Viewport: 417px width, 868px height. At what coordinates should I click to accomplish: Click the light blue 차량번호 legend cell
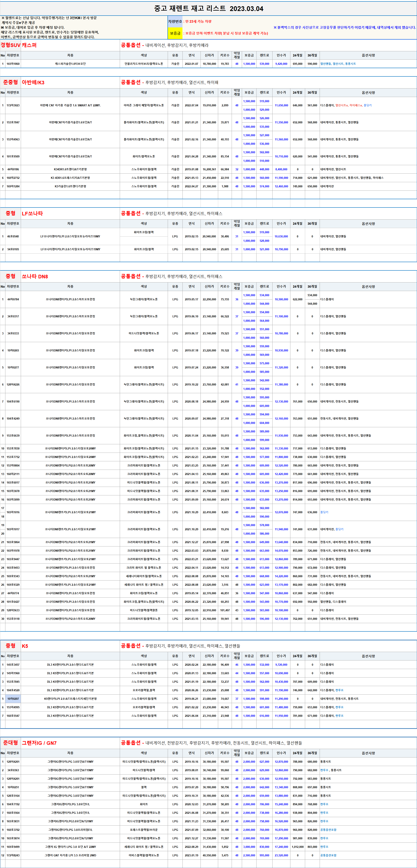(x=175, y=21)
